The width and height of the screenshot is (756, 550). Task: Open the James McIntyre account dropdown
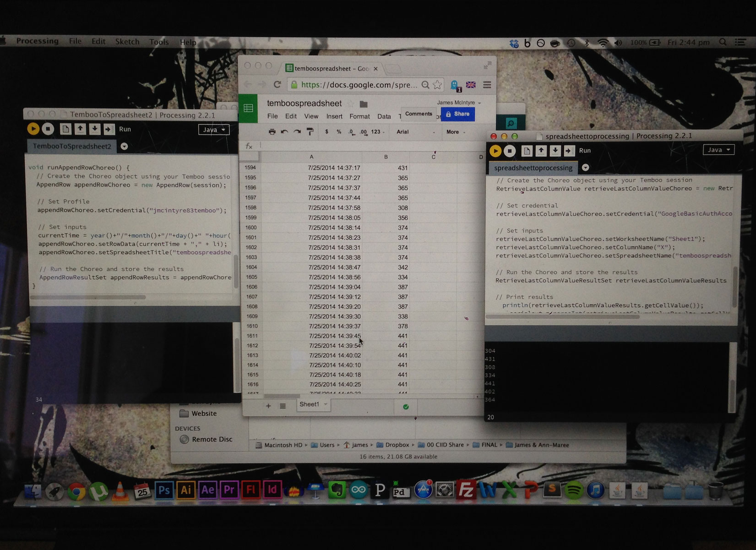(459, 103)
